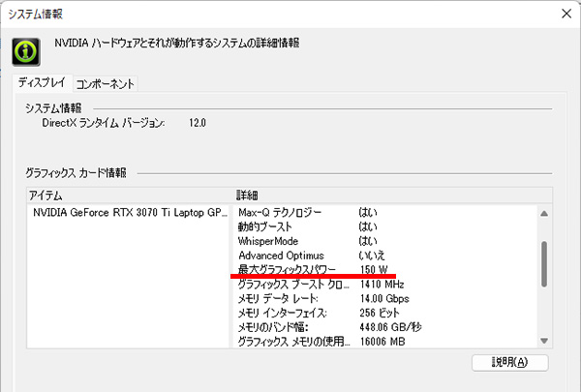The image size is (581, 392).
Task: Click the 詳細 column header
Action: (x=393, y=196)
